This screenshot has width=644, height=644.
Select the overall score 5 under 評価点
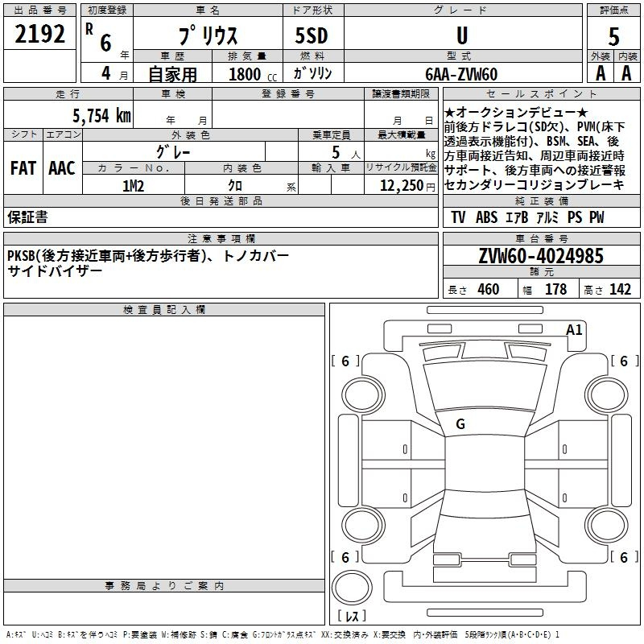(x=613, y=36)
